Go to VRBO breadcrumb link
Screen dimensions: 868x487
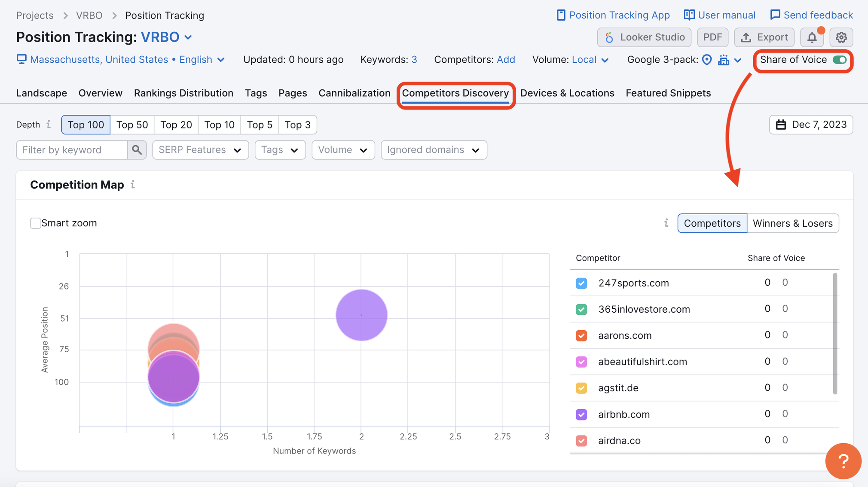click(x=89, y=15)
